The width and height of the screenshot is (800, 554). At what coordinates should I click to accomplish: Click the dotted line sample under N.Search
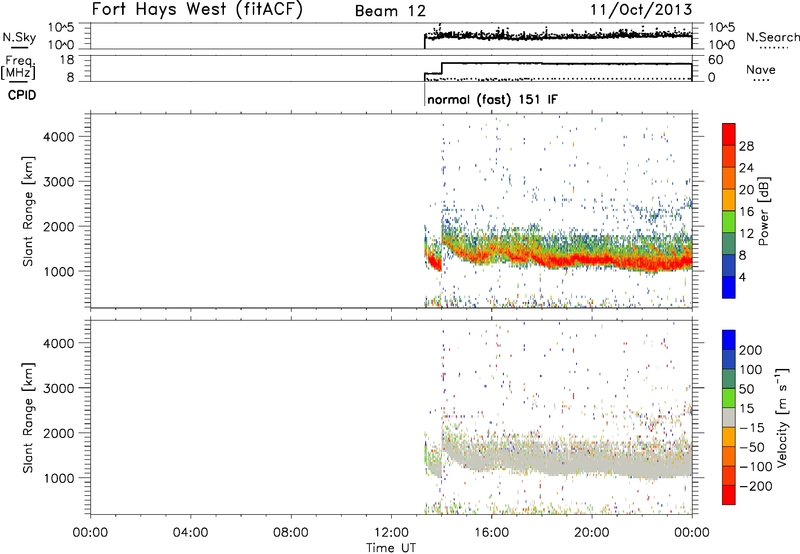[773, 48]
